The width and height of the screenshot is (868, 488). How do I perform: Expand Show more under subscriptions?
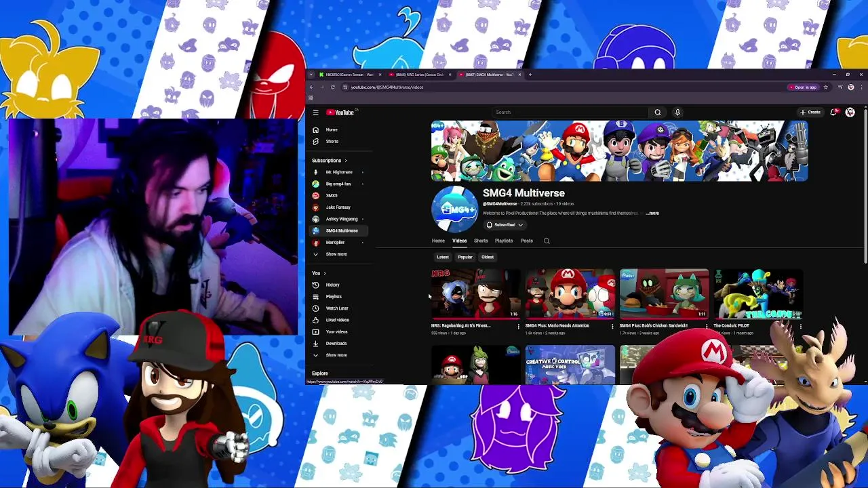click(336, 254)
